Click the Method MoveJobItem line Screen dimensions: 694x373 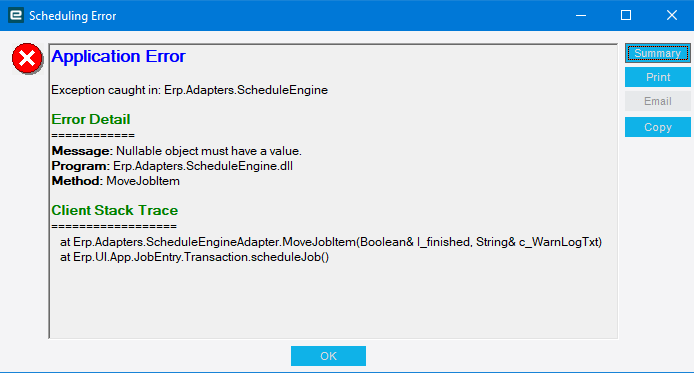[x=116, y=181]
